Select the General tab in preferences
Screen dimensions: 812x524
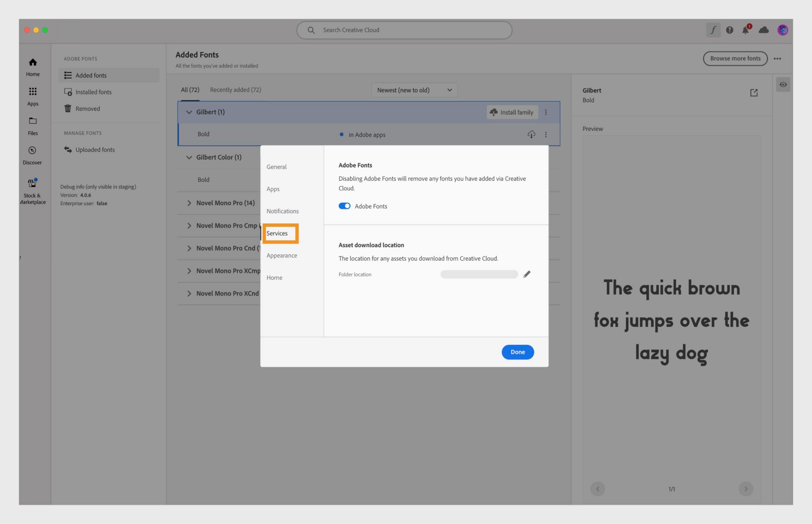pyautogui.click(x=277, y=166)
